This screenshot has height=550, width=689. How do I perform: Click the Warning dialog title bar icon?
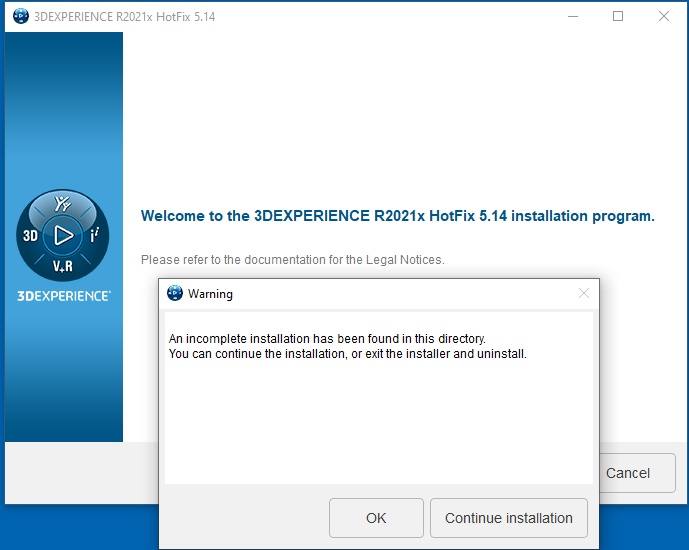coord(174,293)
